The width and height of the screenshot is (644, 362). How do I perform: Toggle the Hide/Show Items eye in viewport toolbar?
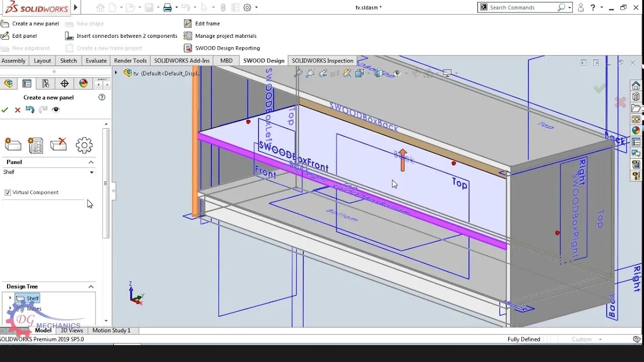click(x=397, y=73)
